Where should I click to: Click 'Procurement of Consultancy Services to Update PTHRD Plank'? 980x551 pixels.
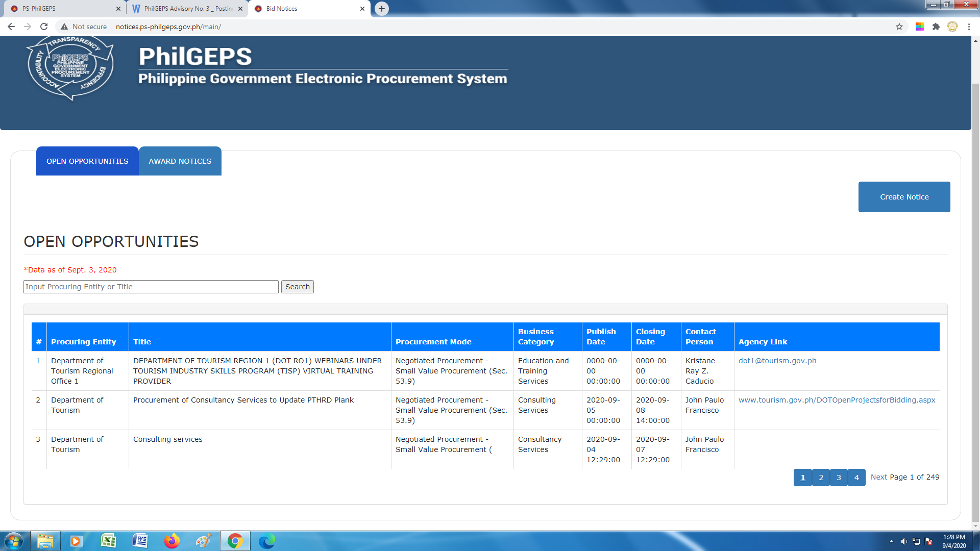coord(243,400)
